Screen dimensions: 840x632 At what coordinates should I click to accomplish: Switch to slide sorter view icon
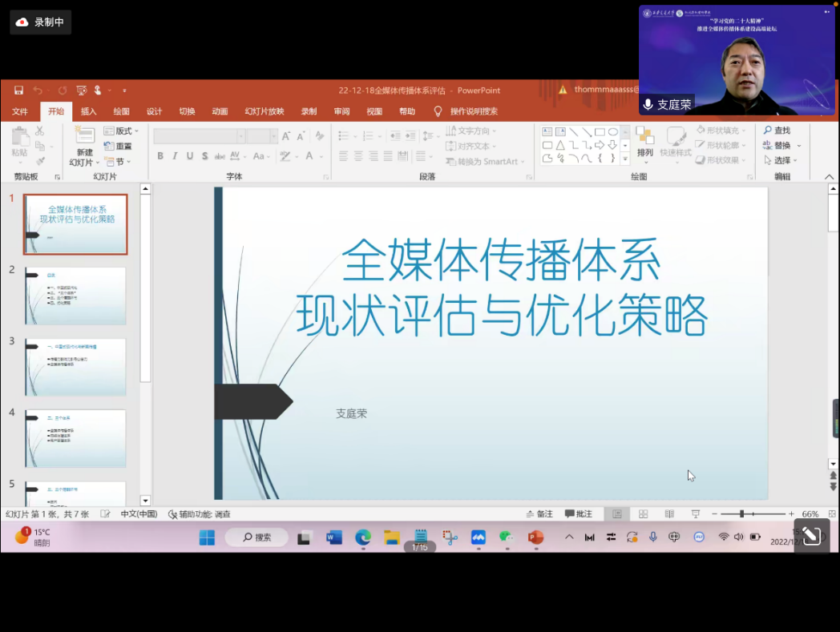643,513
